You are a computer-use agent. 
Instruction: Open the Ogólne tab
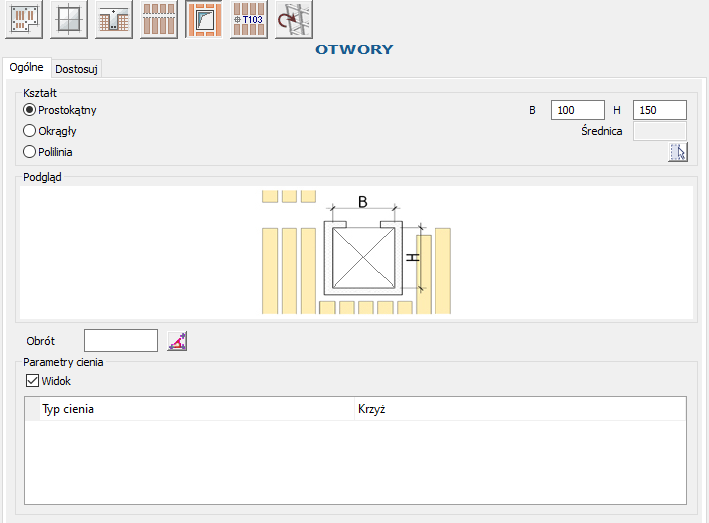pos(26,68)
